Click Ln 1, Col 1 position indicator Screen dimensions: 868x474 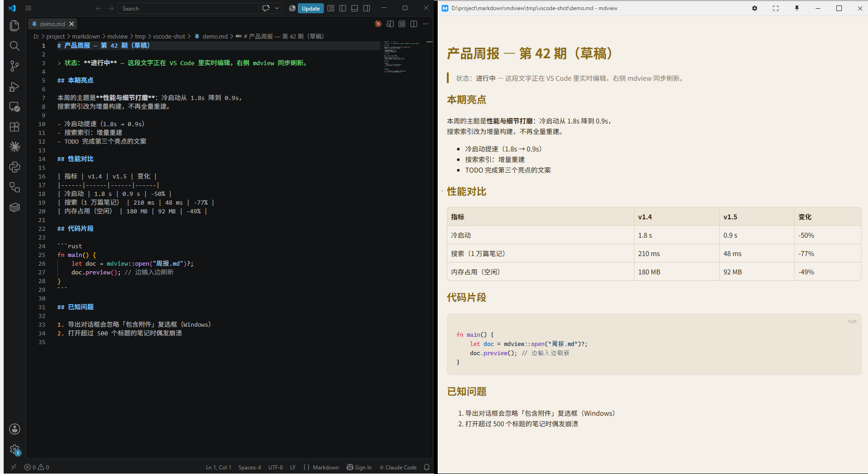(x=218, y=467)
